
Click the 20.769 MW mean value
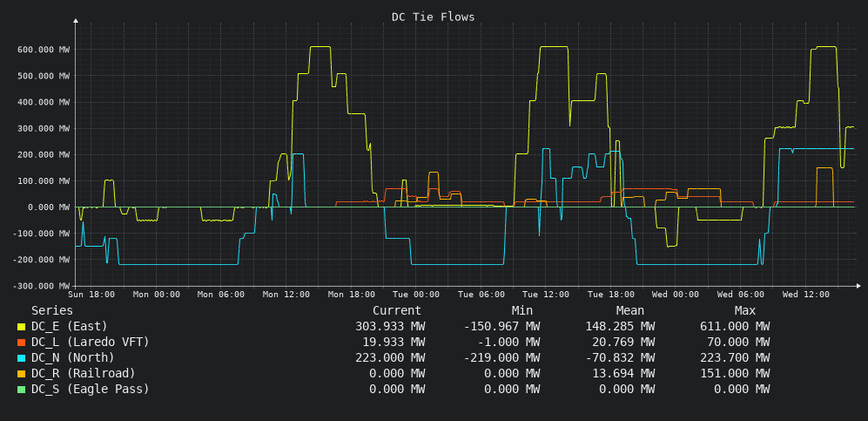623,342
